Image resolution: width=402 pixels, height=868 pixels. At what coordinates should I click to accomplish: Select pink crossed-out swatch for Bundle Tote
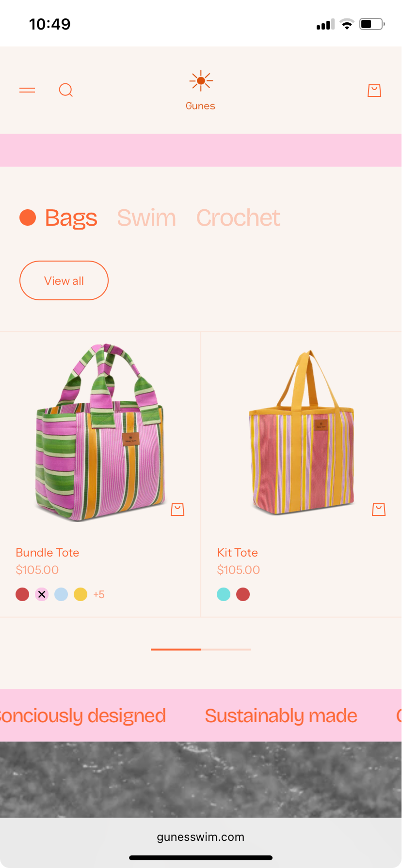[x=42, y=594]
